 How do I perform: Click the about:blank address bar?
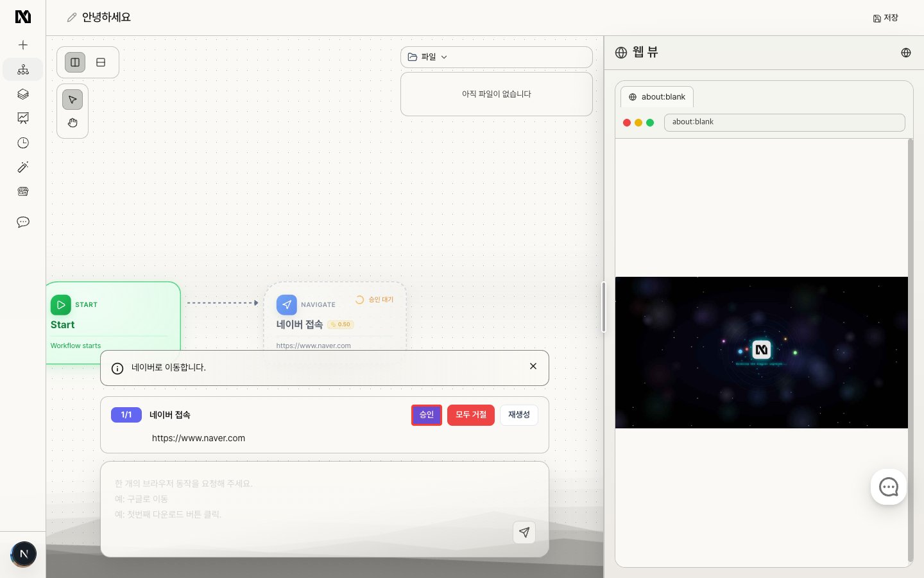click(784, 122)
